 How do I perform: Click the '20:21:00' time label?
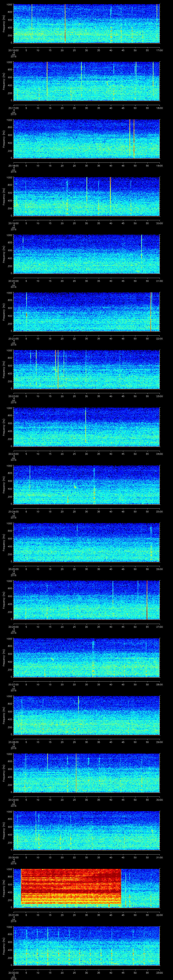click(x=13, y=339)
